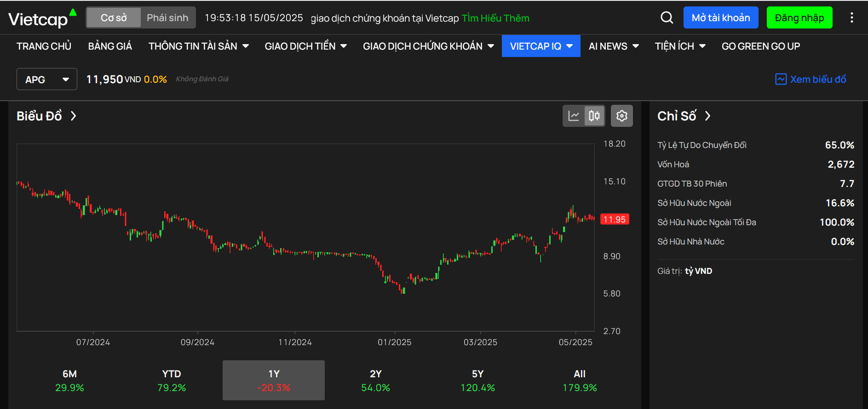Go to the Bảng Giá tab
The width and height of the screenshot is (868, 409).
(x=110, y=46)
